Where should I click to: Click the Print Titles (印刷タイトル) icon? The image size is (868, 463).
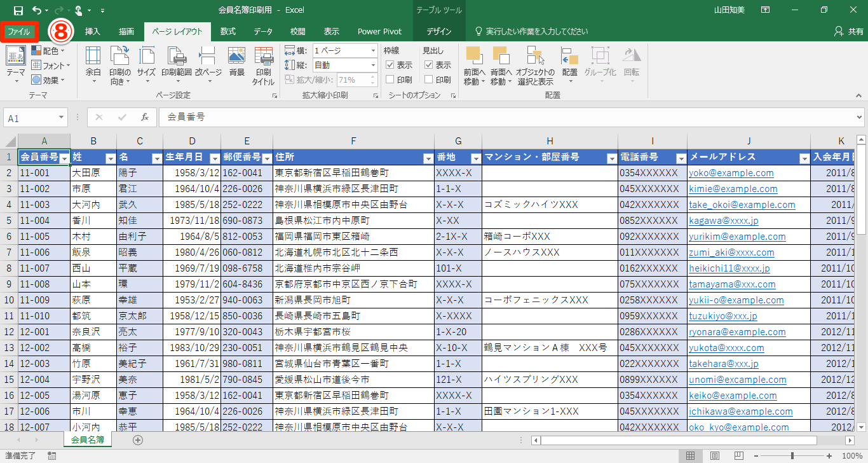point(263,55)
